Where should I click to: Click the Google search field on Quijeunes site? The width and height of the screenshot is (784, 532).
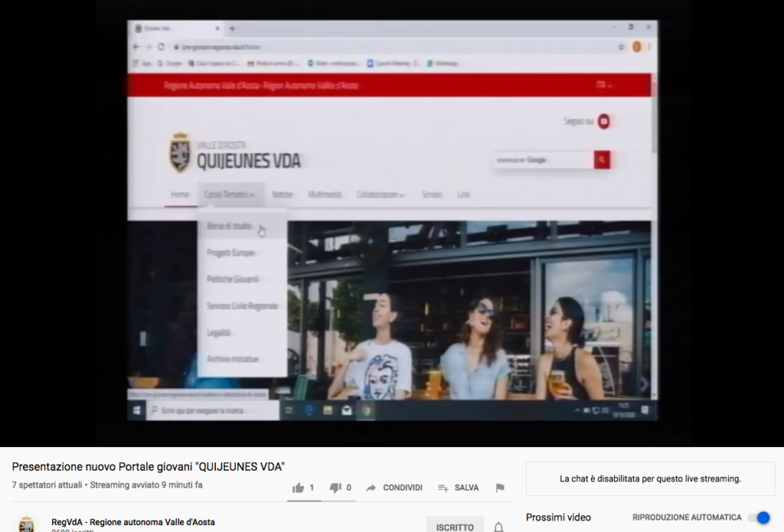(x=544, y=160)
